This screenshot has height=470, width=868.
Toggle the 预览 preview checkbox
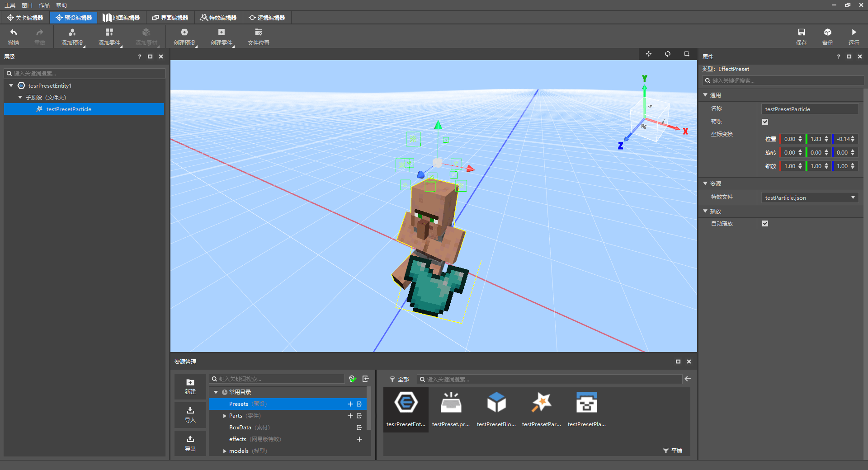[x=765, y=122]
